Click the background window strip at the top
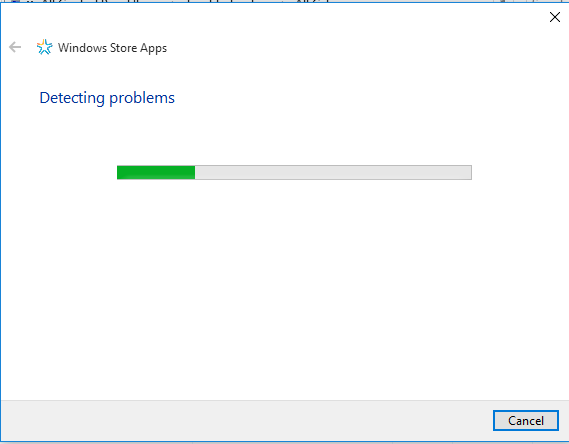This screenshot has width=569, height=444. [x=284, y=1]
